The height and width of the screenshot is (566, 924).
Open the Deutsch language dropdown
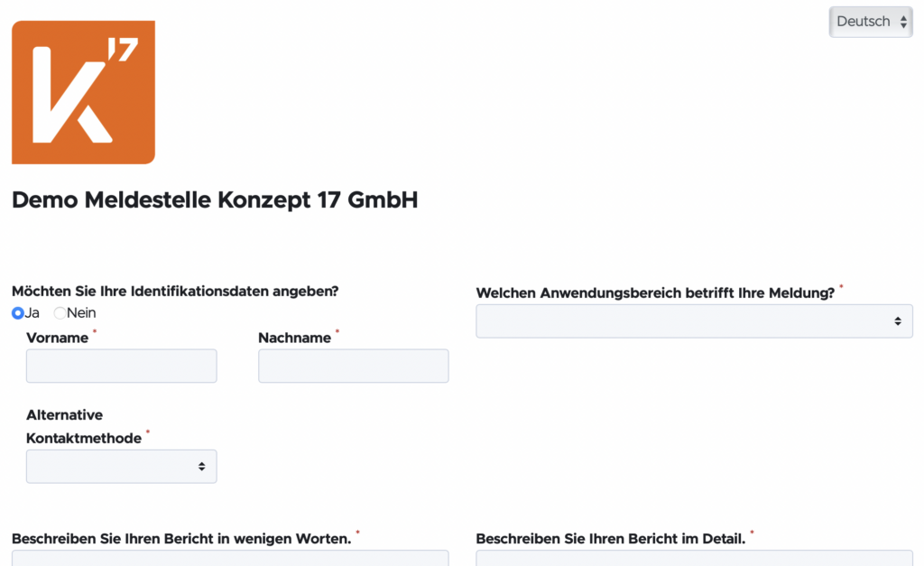[870, 22]
